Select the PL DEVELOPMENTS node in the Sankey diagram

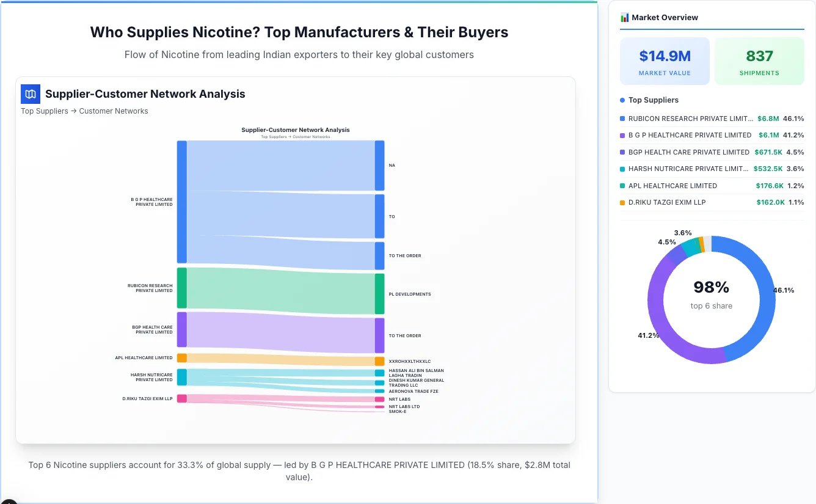379,294
